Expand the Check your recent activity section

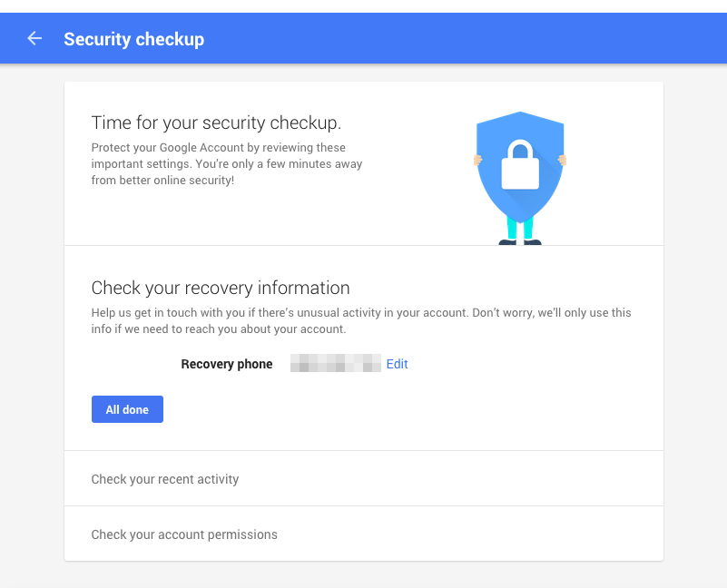tap(165, 479)
